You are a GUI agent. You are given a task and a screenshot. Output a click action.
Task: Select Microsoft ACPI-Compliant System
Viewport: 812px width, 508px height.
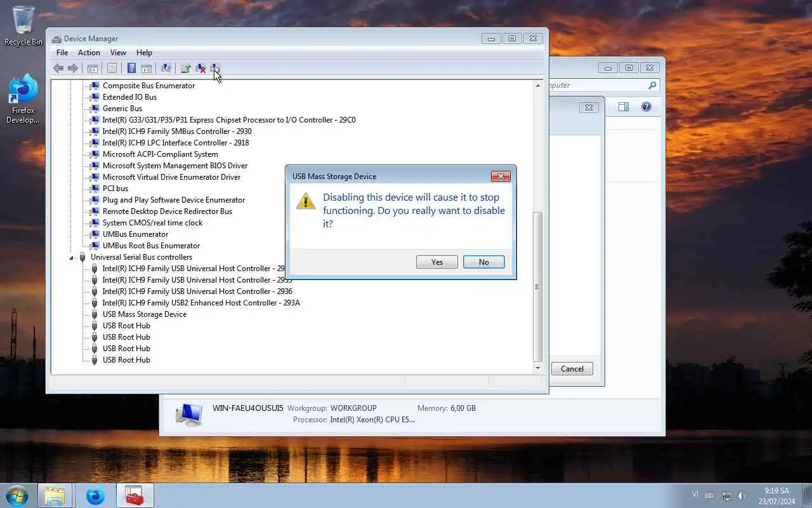point(160,154)
